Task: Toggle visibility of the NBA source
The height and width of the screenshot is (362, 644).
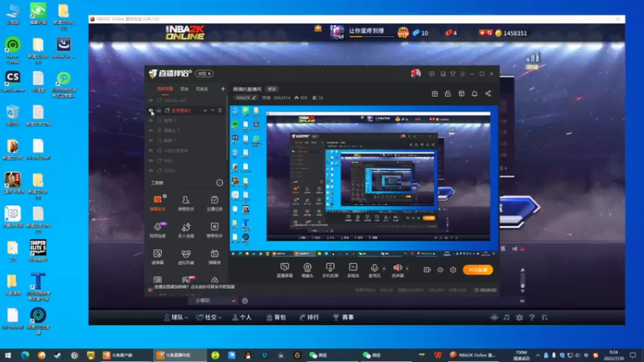Action: (151, 160)
